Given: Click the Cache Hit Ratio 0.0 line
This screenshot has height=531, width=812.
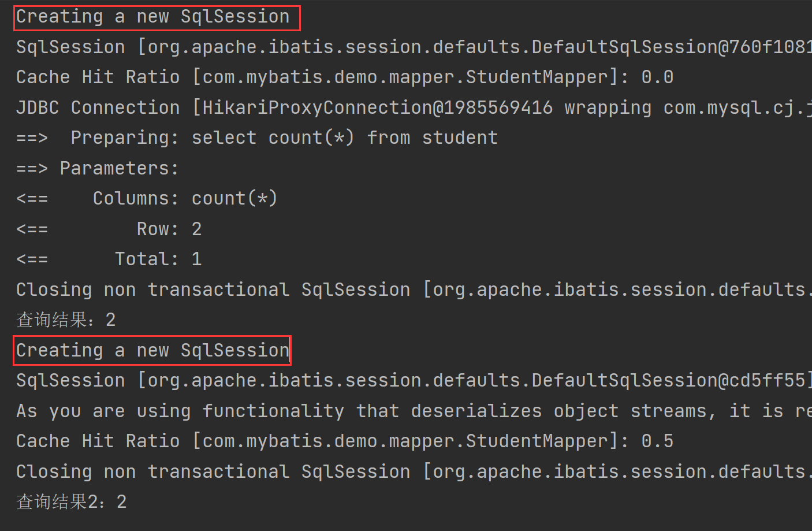Looking at the screenshot, I should click(345, 77).
